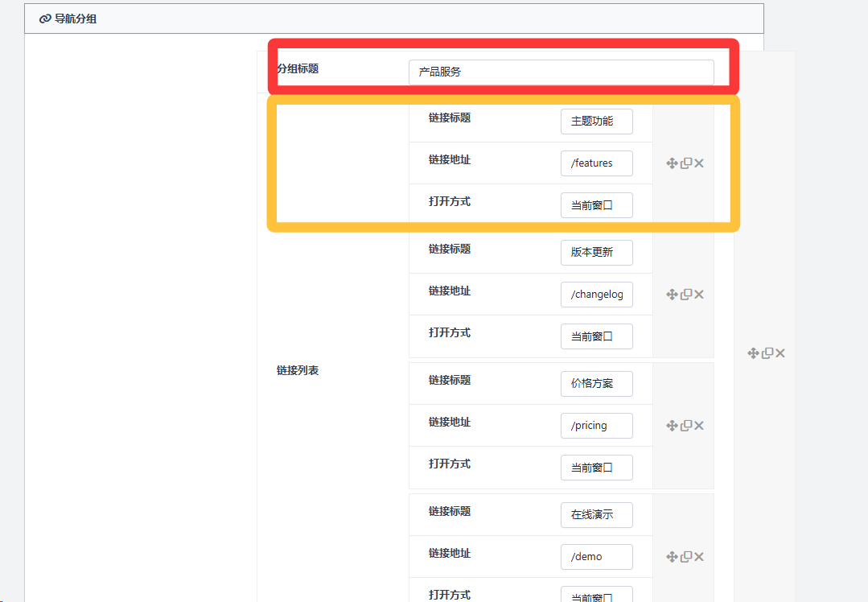Click the move handle for the 在线演示 link
This screenshot has width=868, height=602.
tap(672, 557)
